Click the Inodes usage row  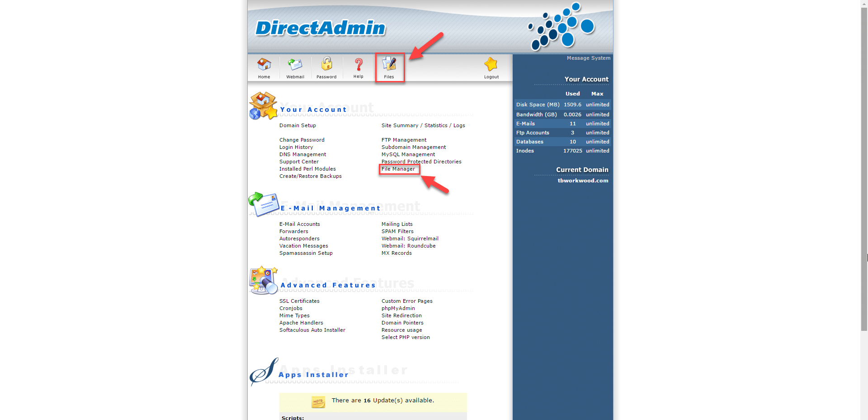click(x=562, y=151)
